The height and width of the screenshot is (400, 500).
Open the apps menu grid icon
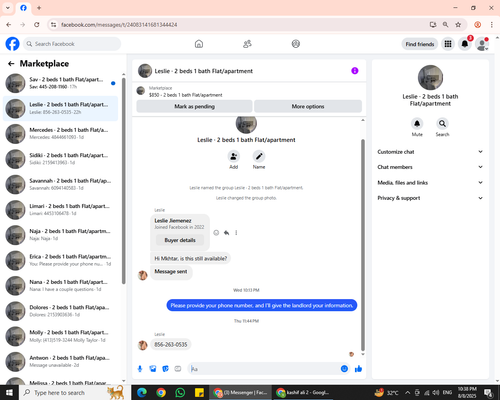point(448,44)
